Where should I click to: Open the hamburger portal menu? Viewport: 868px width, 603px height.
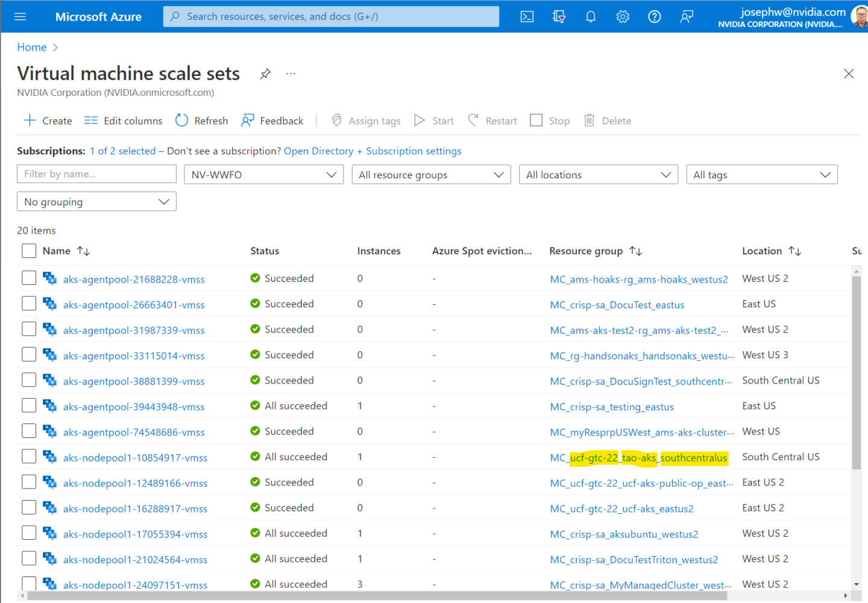pyautogui.click(x=20, y=17)
